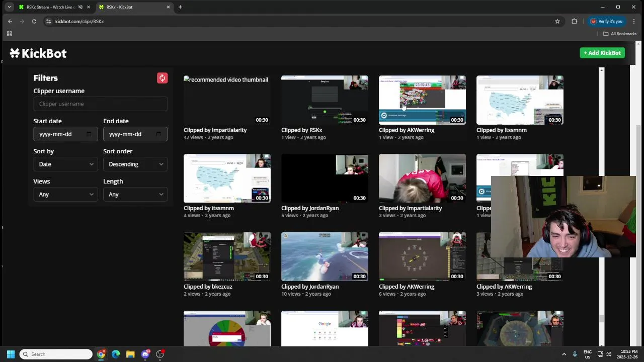Click the Verify it's you profile button
Screen dimensions: 644x362
click(607, 21)
